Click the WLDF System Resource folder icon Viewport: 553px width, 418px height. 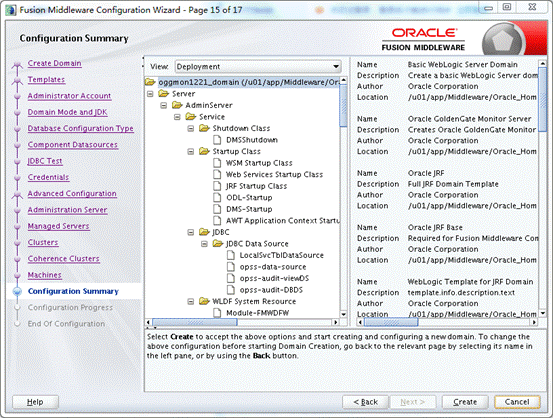(204, 301)
